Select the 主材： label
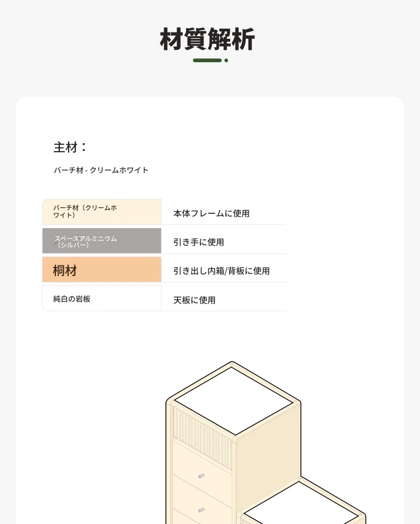 (x=70, y=147)
